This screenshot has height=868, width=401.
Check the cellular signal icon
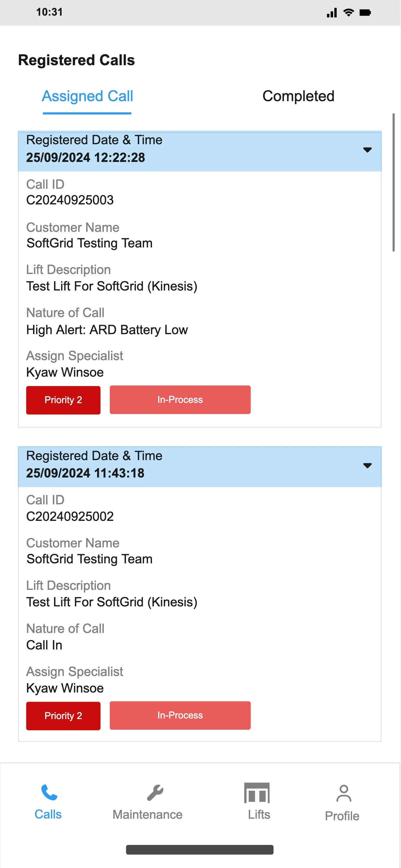point(332,12)
